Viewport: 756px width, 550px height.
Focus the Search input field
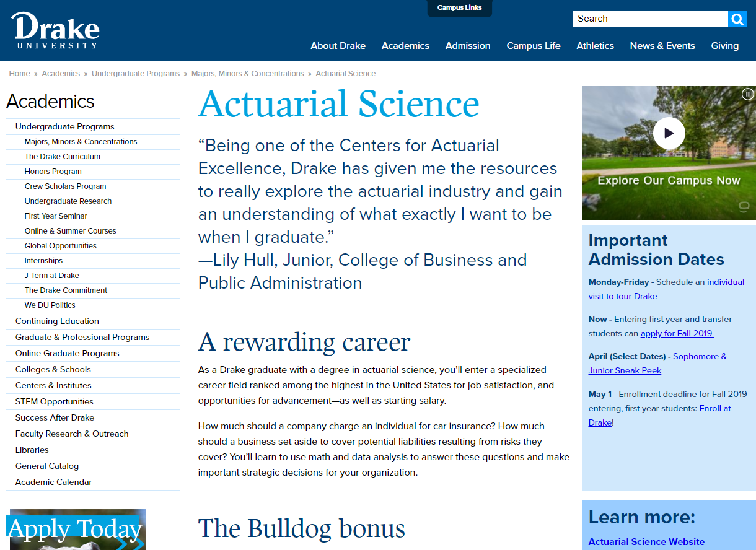point(650,19)
